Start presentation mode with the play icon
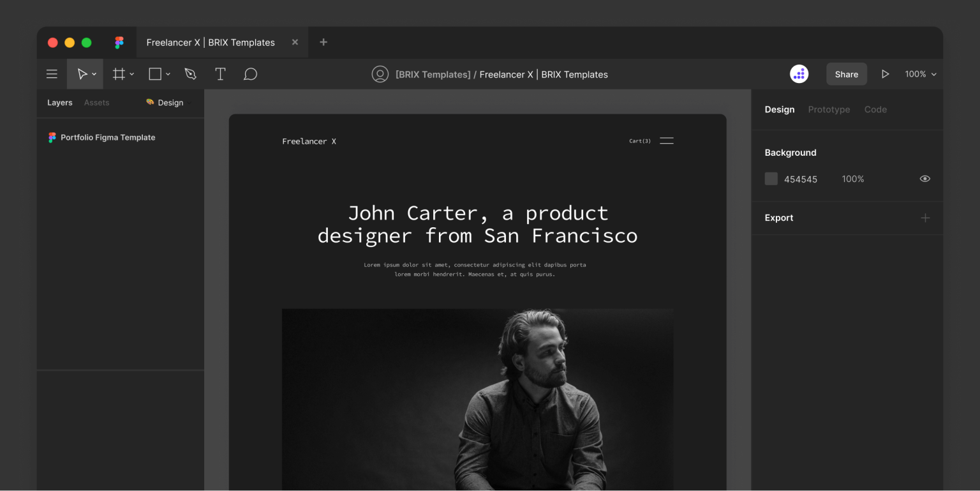The width and height of the screenshot is (980, 491). (x=886, y=73)
